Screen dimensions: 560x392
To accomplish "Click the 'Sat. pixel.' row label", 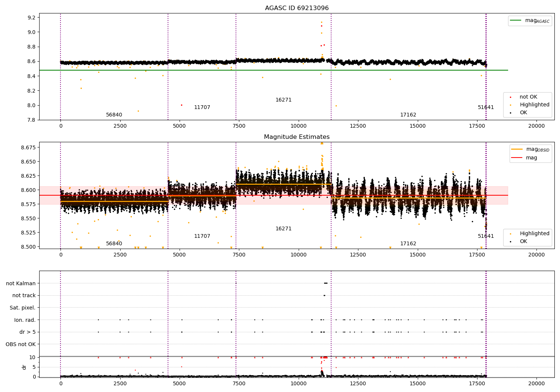I will 23,308.
